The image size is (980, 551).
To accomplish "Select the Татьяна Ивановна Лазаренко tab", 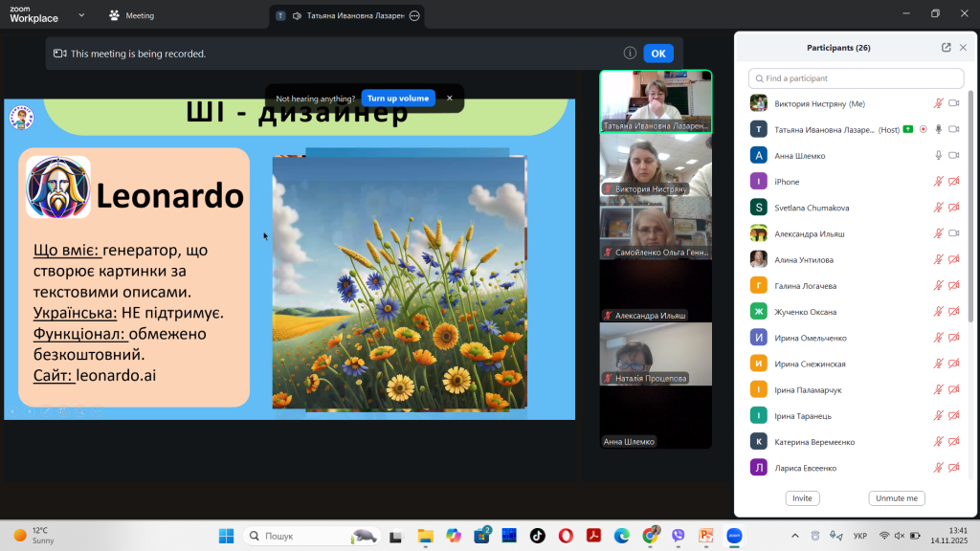I will (346, 16).
